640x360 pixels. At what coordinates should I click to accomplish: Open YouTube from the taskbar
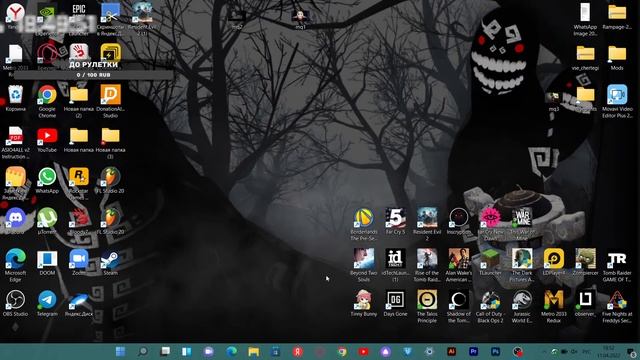click(364, 351)
